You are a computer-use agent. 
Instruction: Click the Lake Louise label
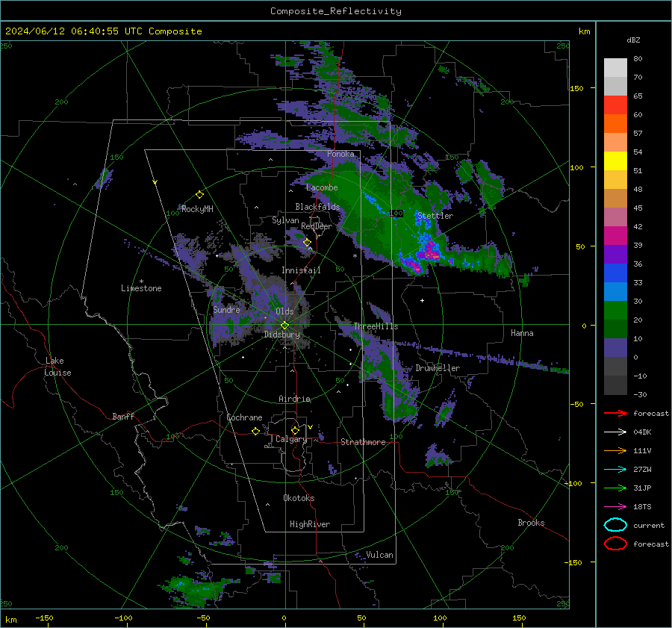pyautogui.click(x=57, y=367)
